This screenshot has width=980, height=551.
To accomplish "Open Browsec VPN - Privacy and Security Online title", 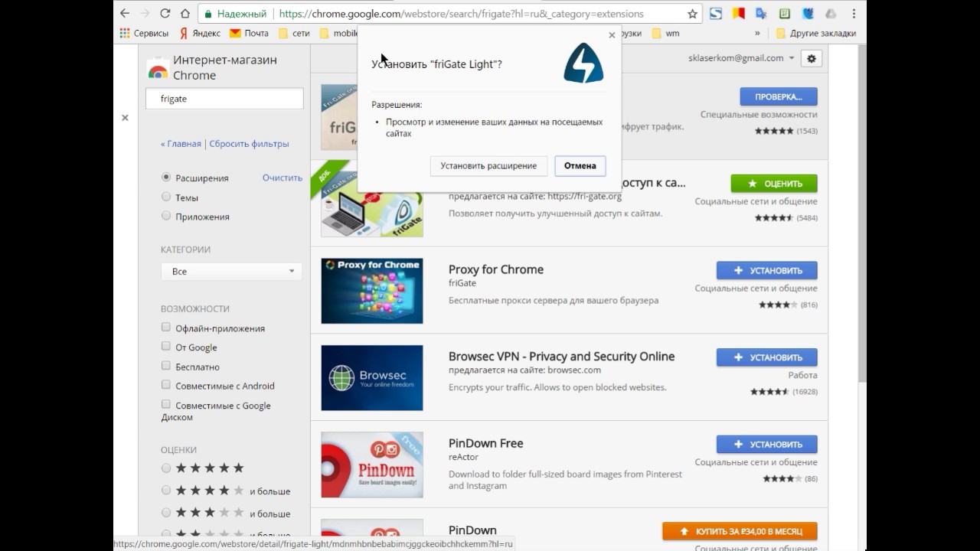I will click(562, 356).
